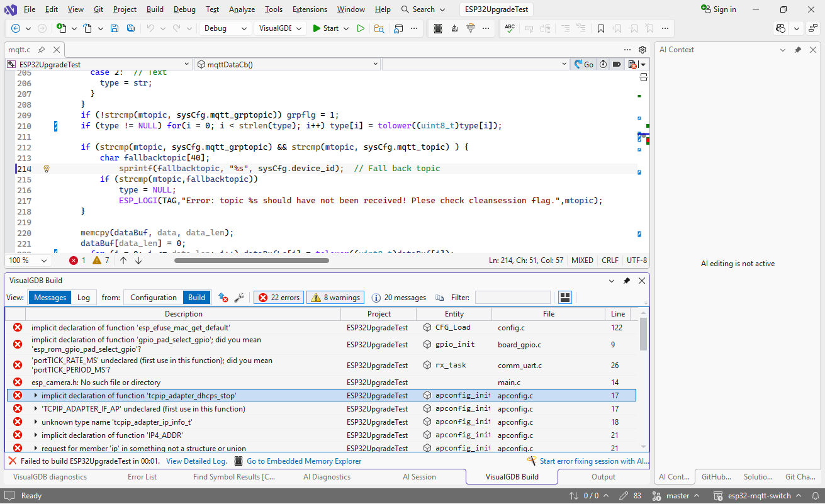
Task: Click Start Without Debugging green outline arrow
Action: coord(361,28)
